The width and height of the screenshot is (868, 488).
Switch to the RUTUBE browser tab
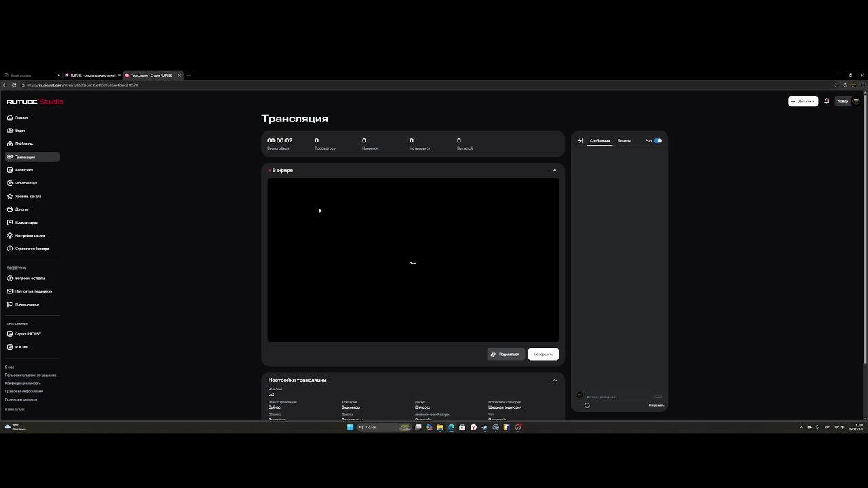pyautogui.click(x=92, y=75)
